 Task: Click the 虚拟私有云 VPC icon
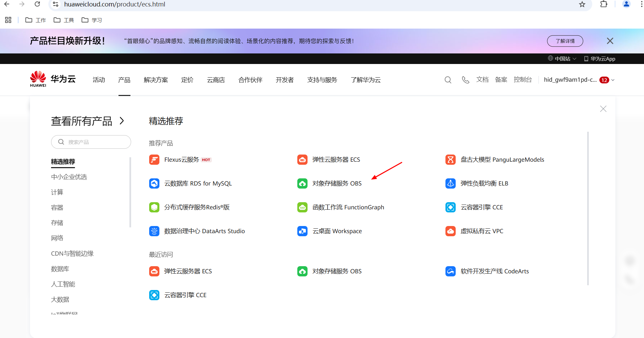[451, 231]
